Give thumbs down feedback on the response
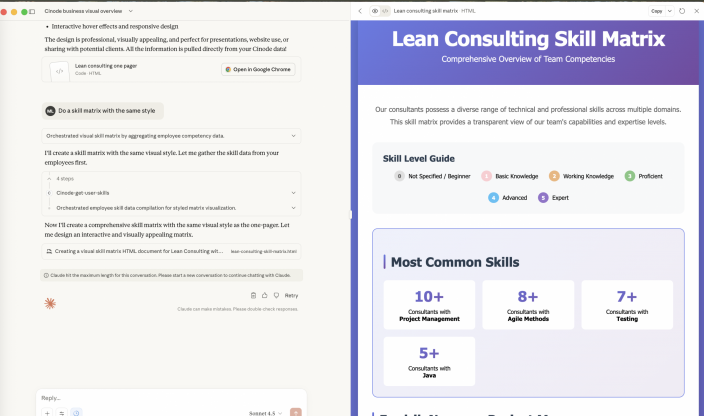 [274, 295]
